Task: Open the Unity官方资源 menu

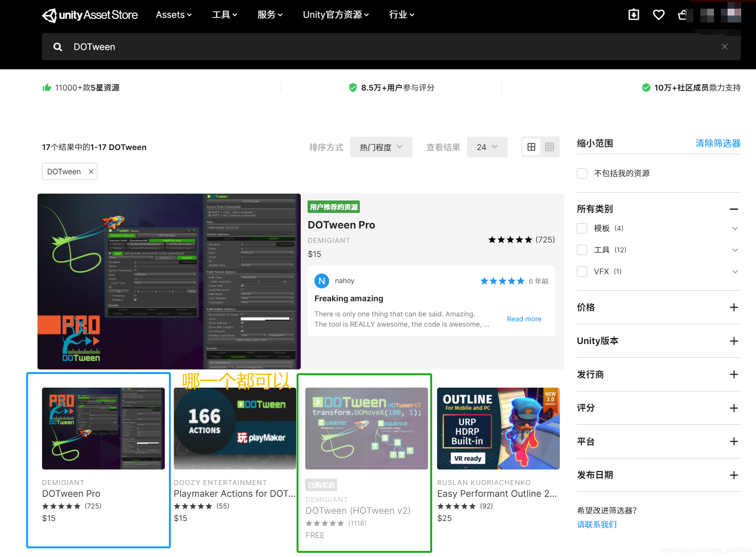Action: point(336,15)
